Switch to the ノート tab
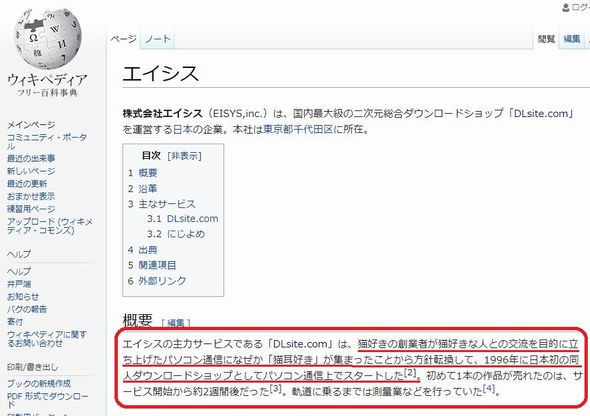 point(158,39)
